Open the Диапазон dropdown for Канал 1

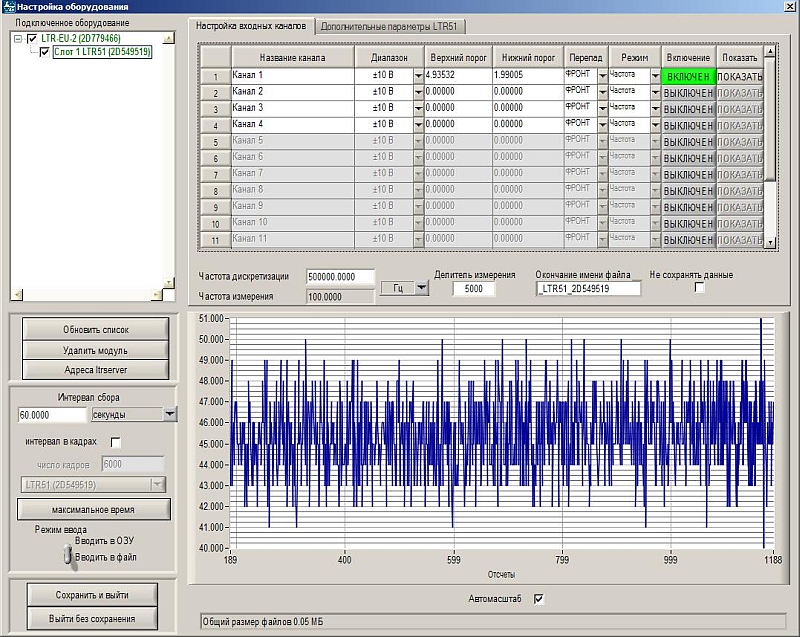(x=418, y=75)
